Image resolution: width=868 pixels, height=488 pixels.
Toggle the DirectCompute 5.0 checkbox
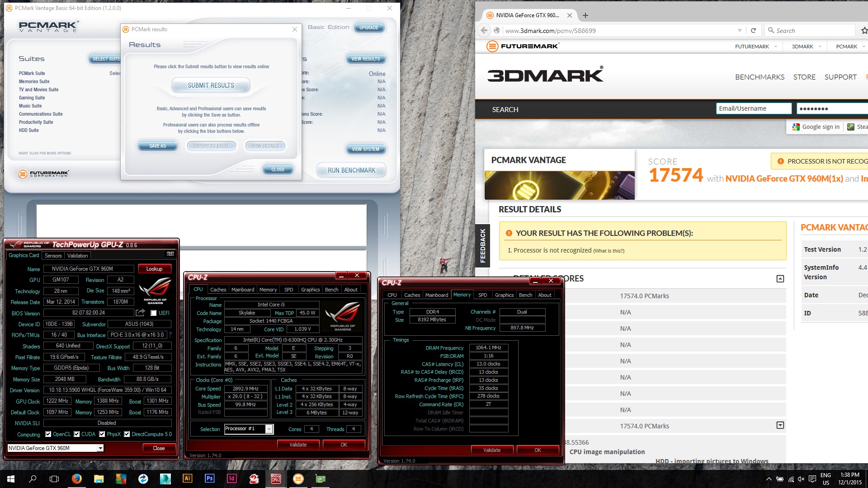127,434
